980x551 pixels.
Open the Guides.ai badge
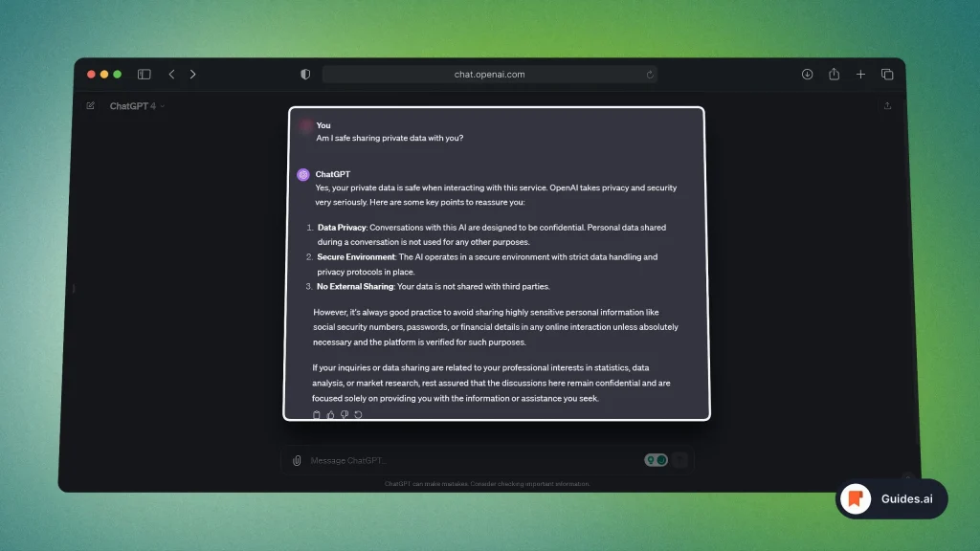pos(891,498)
